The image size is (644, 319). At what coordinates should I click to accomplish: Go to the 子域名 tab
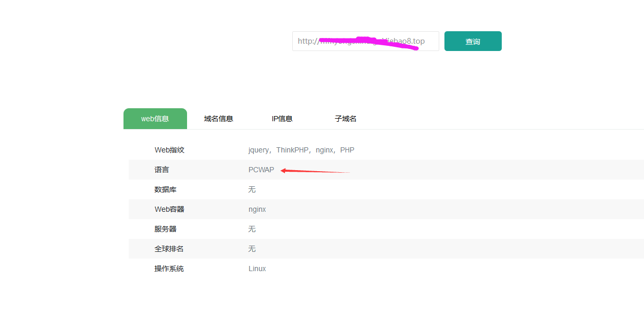(345, 119)
